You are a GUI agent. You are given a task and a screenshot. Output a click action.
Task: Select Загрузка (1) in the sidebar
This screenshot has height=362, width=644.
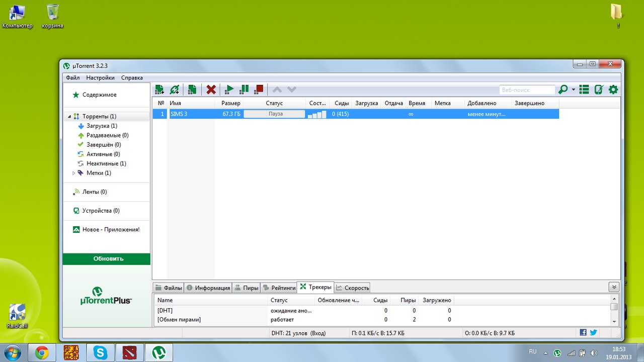click(102, 126)
